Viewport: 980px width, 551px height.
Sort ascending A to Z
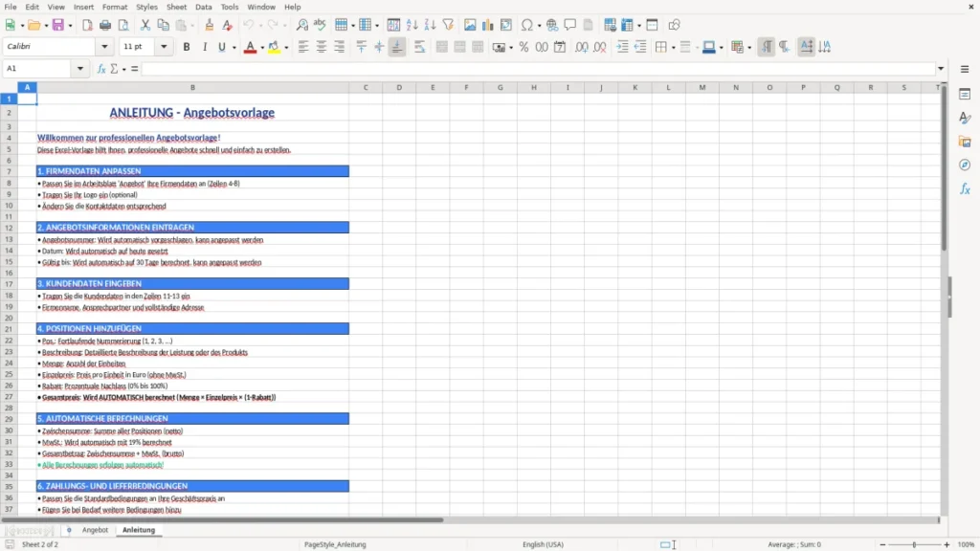tap(412, 25)
